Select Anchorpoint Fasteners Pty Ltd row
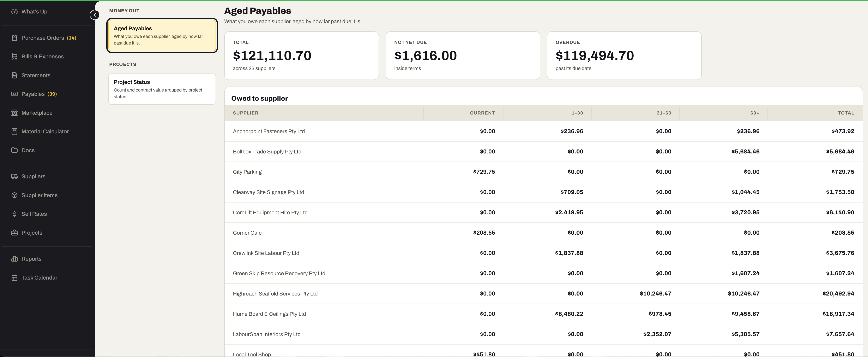Screen dimensions: 868x357 [x=543, y=131]
